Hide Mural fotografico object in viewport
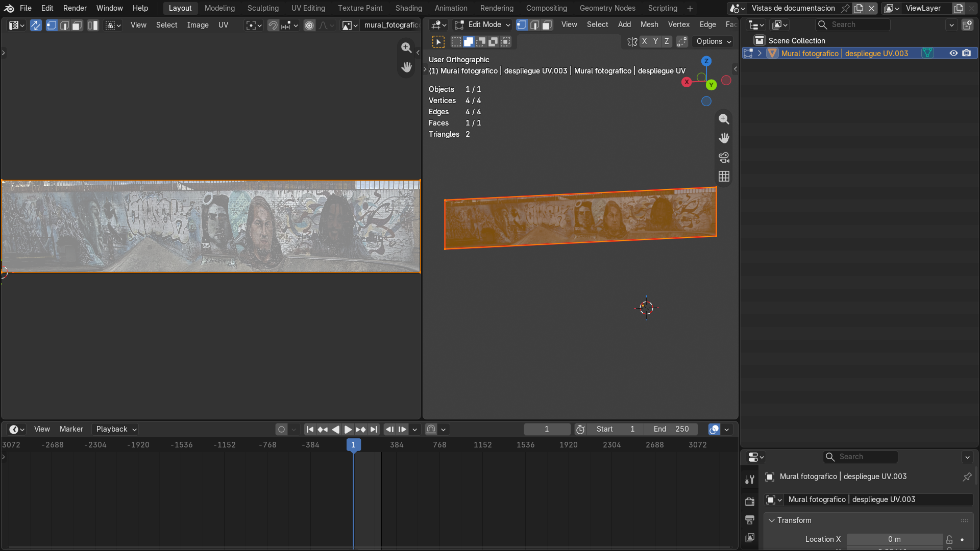The image size is (980, 551). tap(953, 53)
